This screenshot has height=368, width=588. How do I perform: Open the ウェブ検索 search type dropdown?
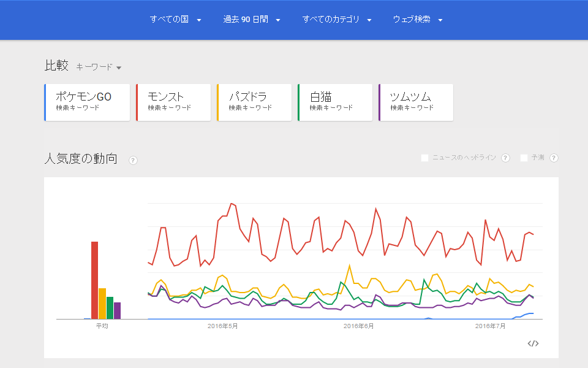[x=418, y=20]
